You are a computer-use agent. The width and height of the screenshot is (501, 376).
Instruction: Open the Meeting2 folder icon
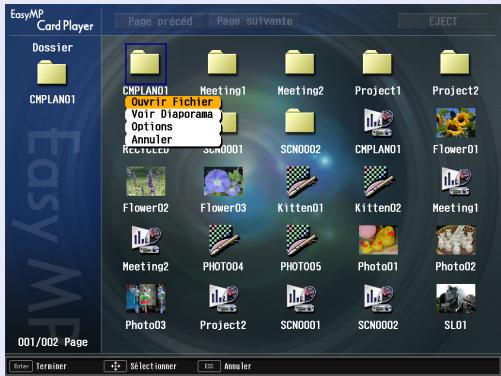(300, 62)
